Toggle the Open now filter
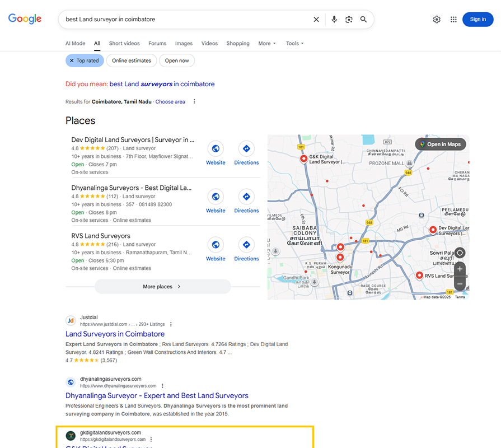Image resolution: width=501 pixels, height=448 pixels. click(177, 60)
